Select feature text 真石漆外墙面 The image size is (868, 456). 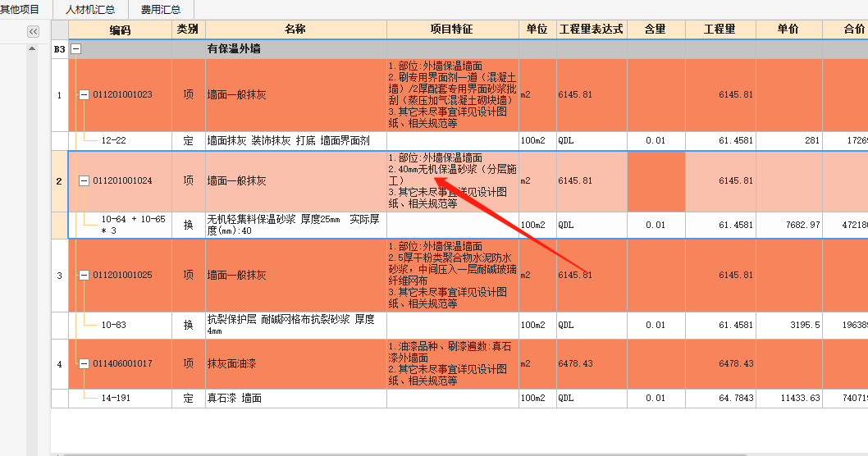tap(450, 352)
